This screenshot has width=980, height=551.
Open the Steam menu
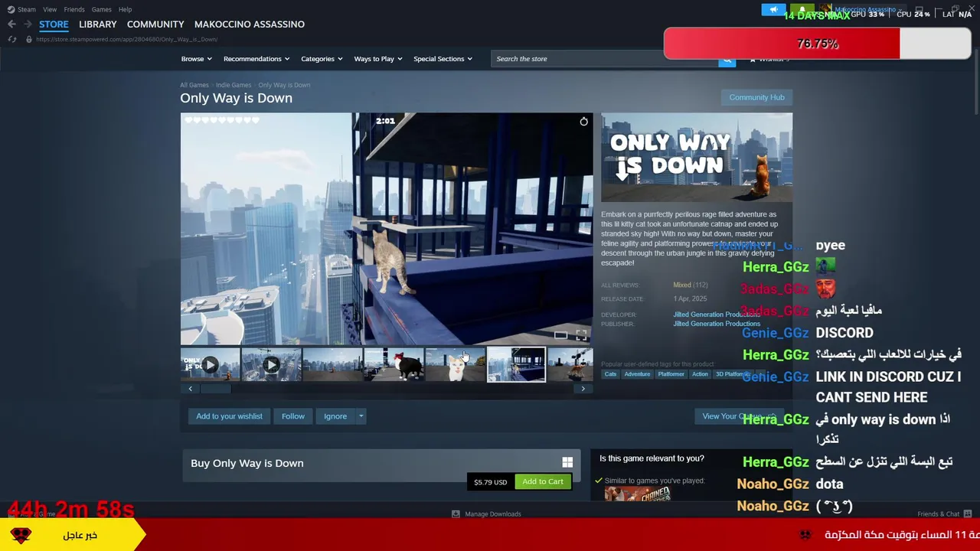coord(27,9)
